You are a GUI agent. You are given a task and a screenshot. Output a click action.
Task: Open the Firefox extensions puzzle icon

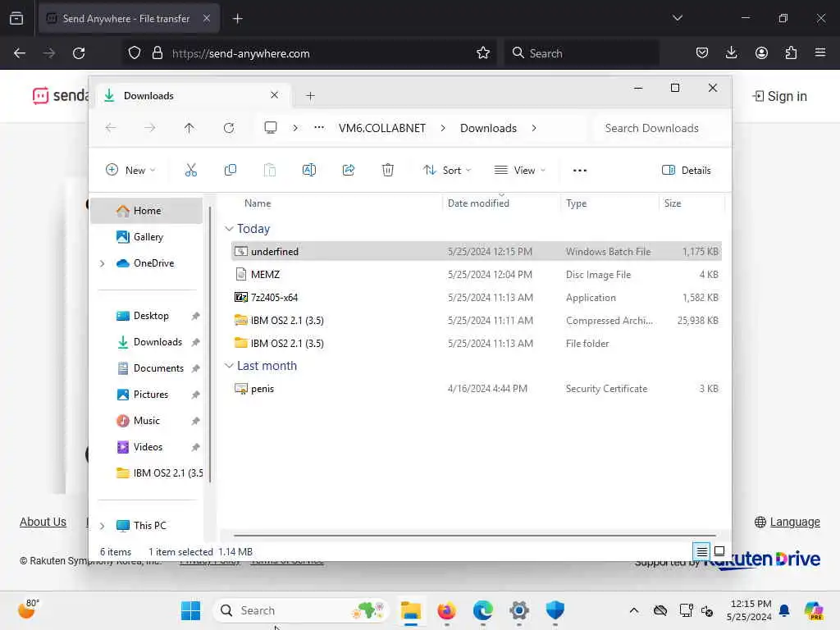pyautogui.click(x=791, y=52)
